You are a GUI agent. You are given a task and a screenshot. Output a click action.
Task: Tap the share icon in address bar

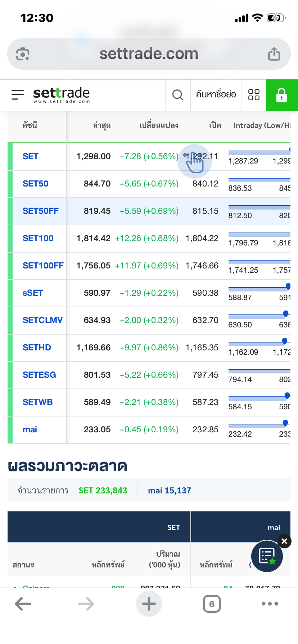pyautogui.click(x=274, y=54)
